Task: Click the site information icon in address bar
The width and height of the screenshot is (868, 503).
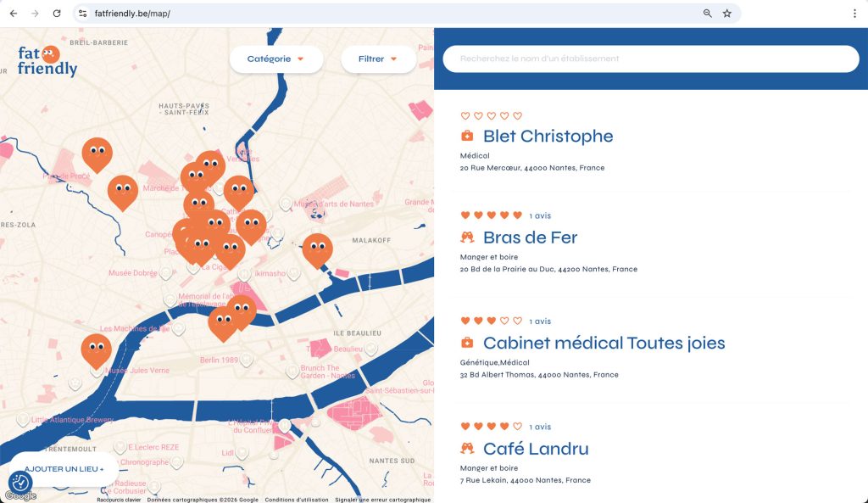Action: click(82, 14)
